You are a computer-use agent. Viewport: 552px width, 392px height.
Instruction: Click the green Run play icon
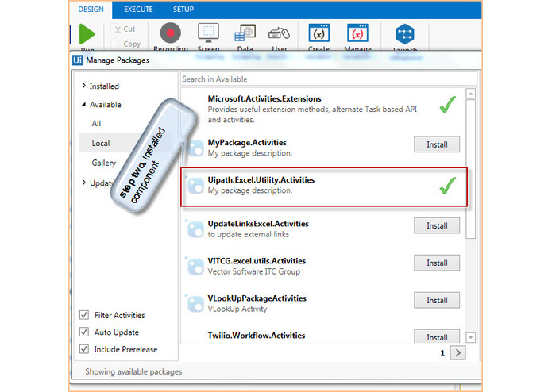pos(87,34)
